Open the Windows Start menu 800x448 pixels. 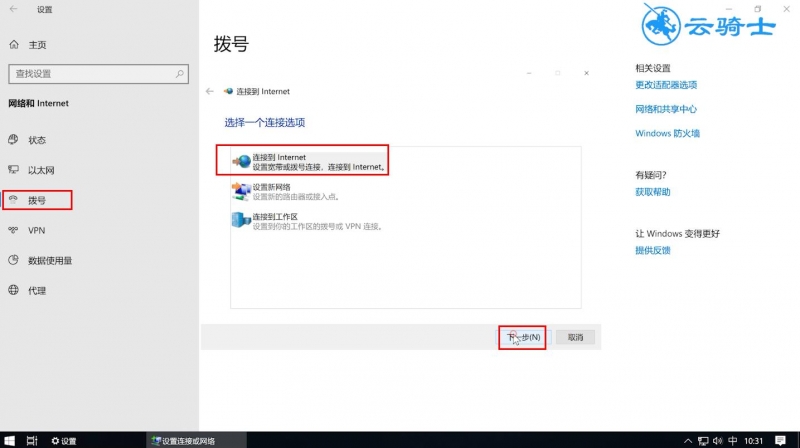[9, 441]
